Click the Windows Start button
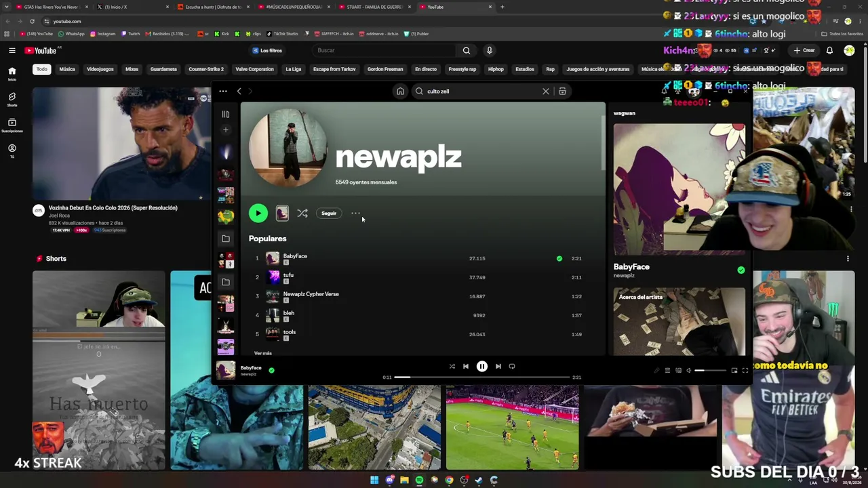Image resolution: width=868 pixels, height=488 pixels. coord(374,480)
